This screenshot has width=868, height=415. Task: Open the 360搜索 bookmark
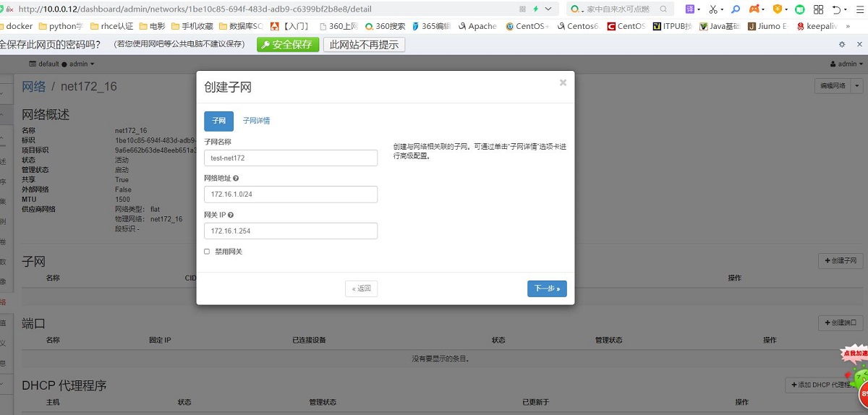pyautogui.click(x=385, y=26)
